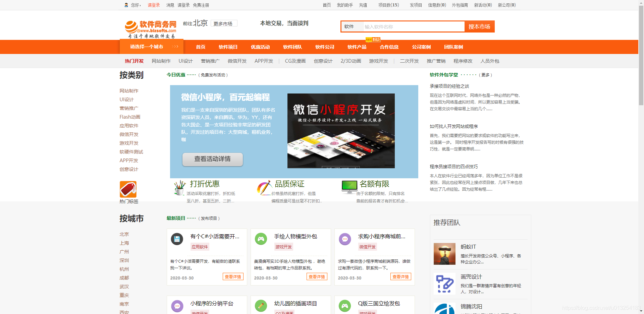Select 北京 in the city list
The width and height of the screenshot is (644, 314).
[124, 234]
